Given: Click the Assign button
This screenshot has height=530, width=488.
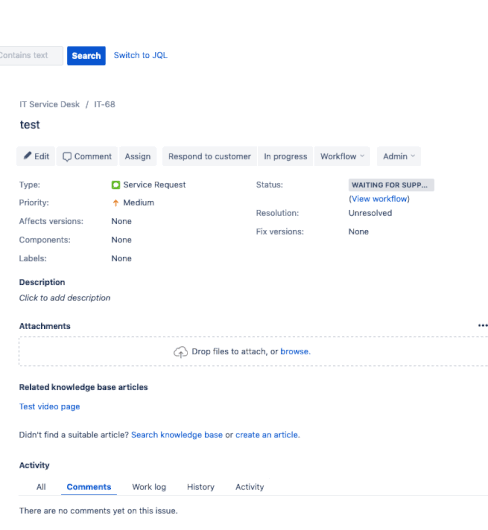Looking at the screenshot, I should click(138, 156).
